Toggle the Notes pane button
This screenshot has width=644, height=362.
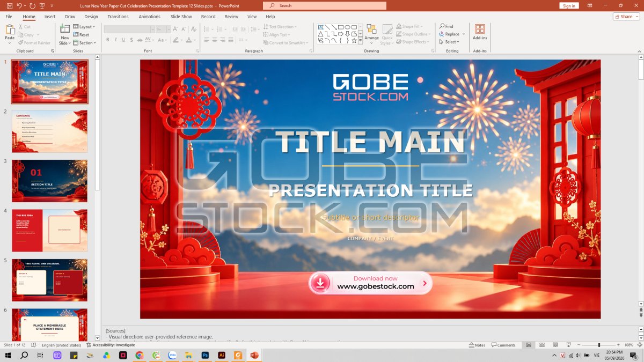tap(477, 345)
